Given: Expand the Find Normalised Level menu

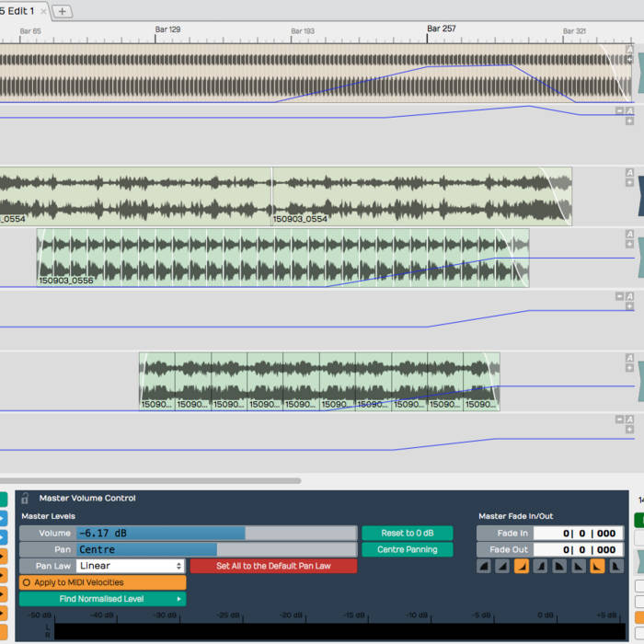Looking at the screenshot, I should pyautogui.click(x=102, y=599).
